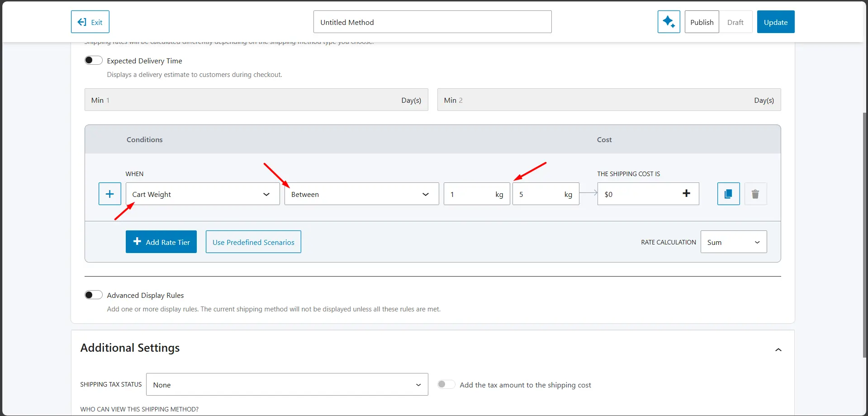The height and width of the screenshot is (416, 868).
Task: Select the Publish status option
Action: (x=702, y=22)
